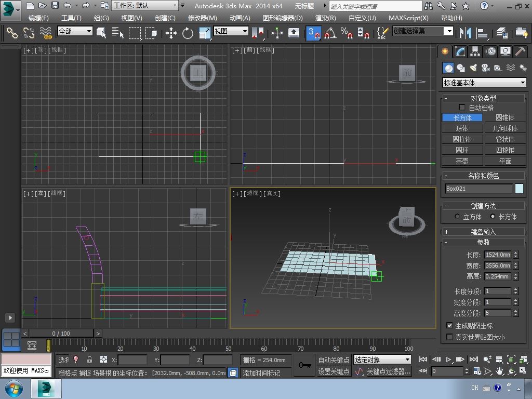532x399 pixels.
Task: Select the Cameras category icon
Action: point(486,68)
